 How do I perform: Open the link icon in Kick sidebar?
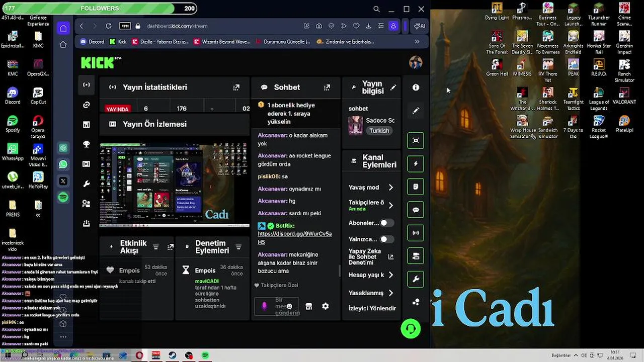pyautogui.click(x=87, y=105)
